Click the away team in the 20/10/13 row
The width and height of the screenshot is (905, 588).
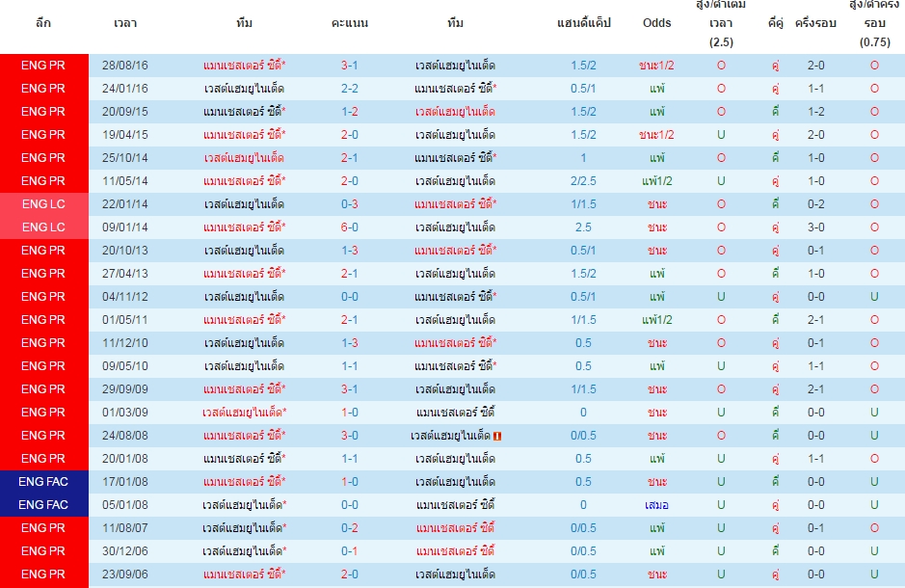pyautogui.click(x=455, y=251)
